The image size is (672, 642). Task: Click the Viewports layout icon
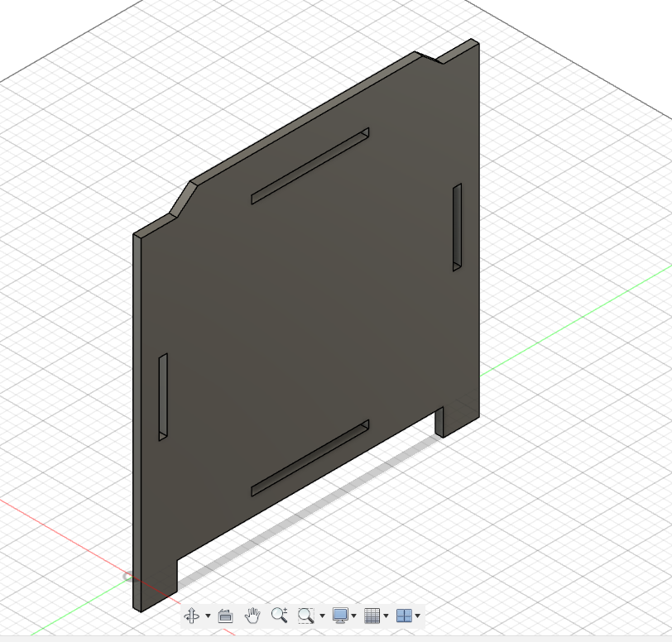pos(404,616)
